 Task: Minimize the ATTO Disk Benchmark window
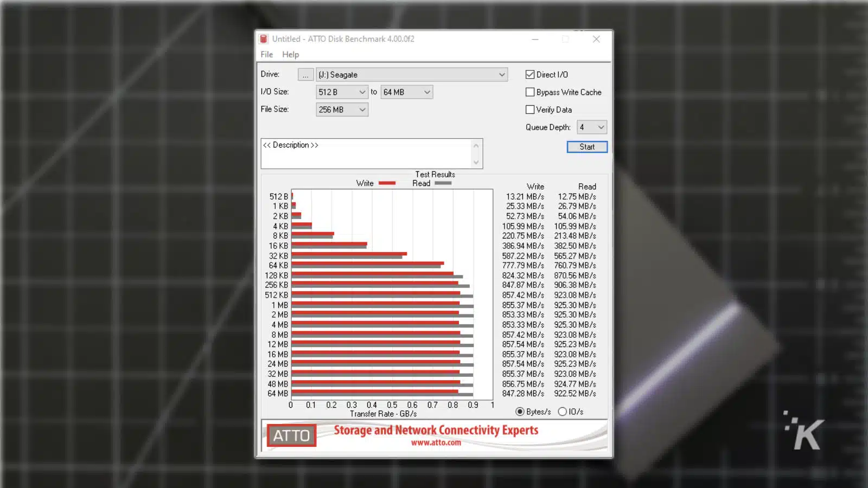tap(535, 39)
